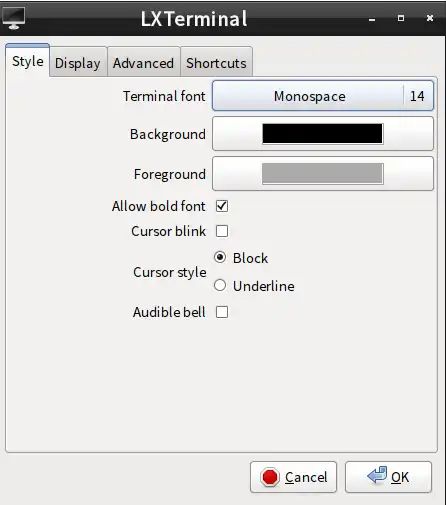Screen dimensions: 446x505
Task: Enable the Cursor blink checkbox
Action: click(222, 231)
